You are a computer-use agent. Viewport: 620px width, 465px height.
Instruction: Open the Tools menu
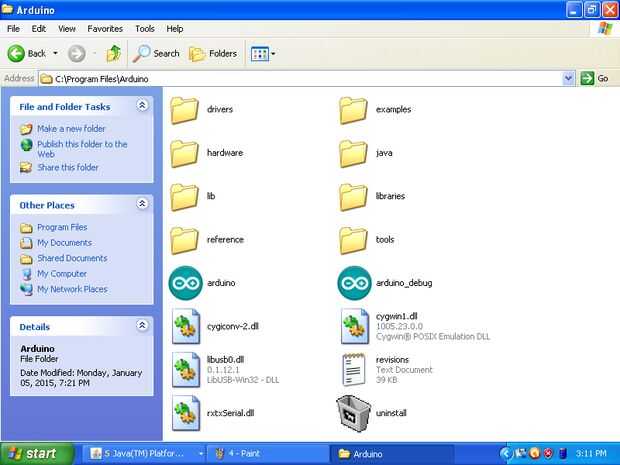click(145, 29)
